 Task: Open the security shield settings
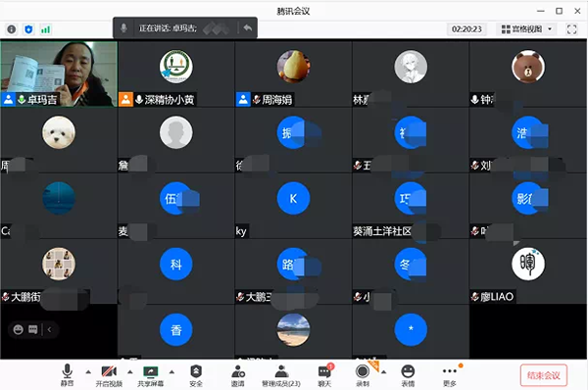pos(196,375)
